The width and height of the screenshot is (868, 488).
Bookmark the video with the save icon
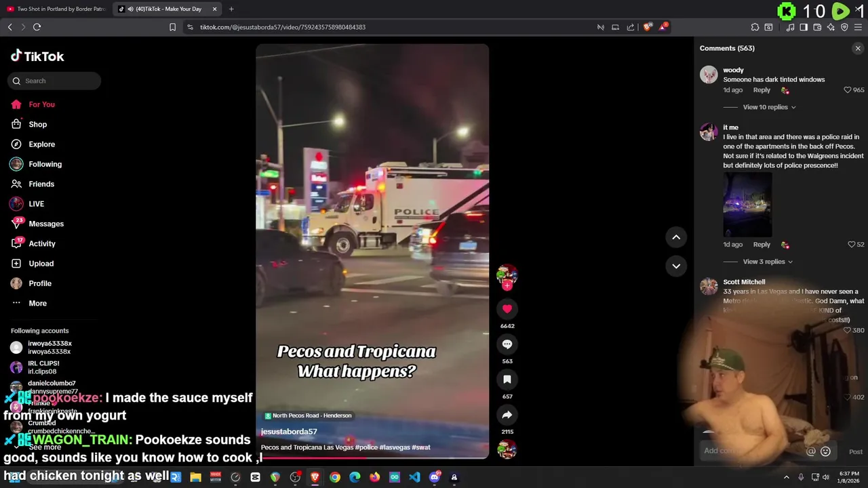507,380
